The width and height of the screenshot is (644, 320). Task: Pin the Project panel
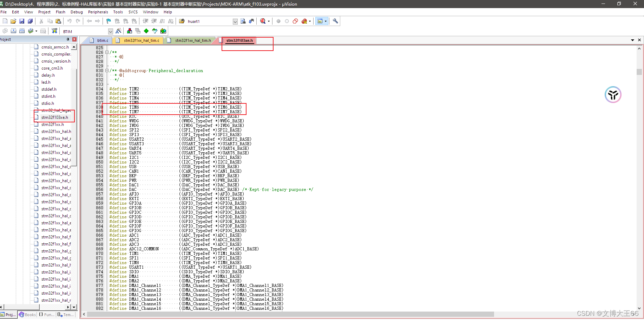coord(68,39)
